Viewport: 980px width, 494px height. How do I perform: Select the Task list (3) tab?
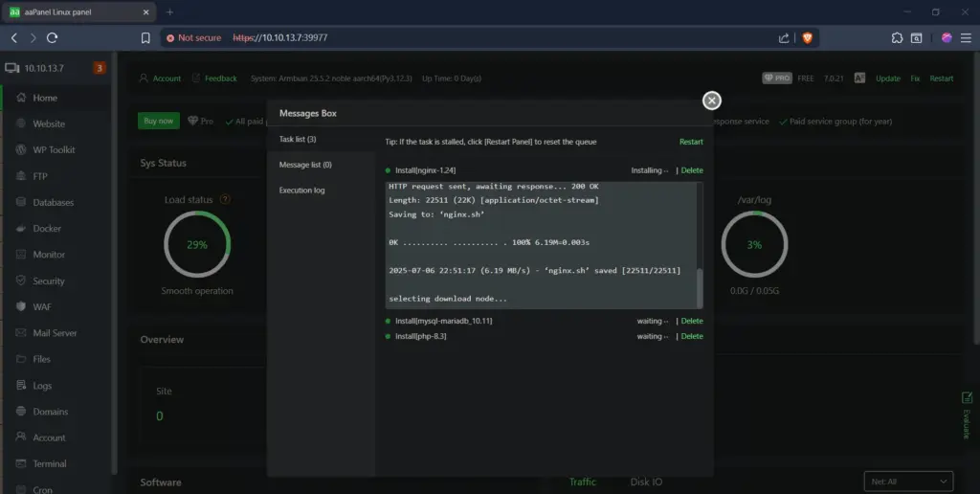pos(298,139)
